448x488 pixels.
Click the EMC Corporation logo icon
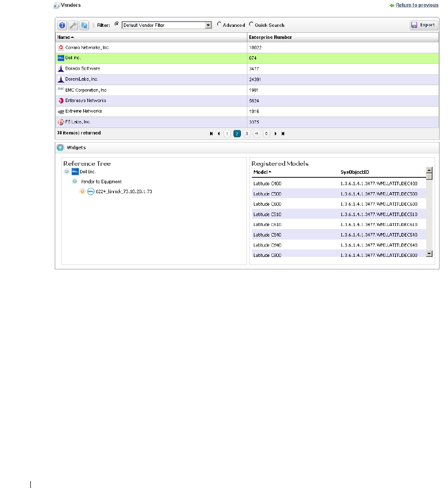pos(61,89)
